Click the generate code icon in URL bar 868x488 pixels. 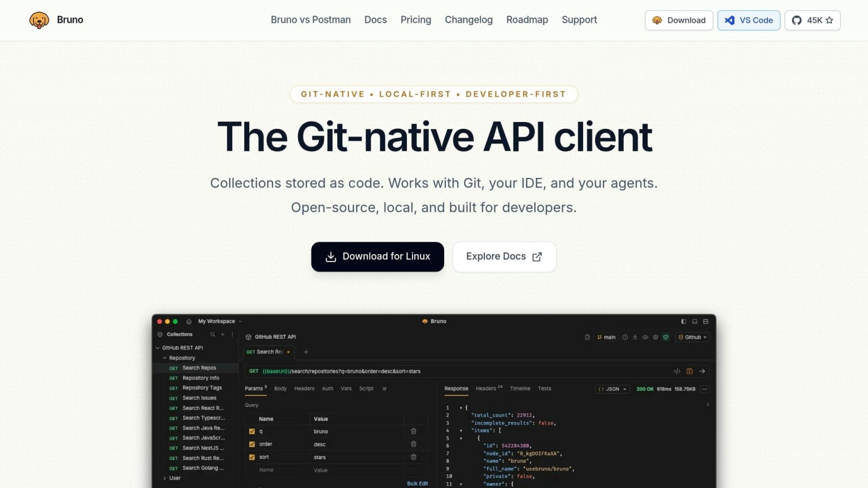677,371
